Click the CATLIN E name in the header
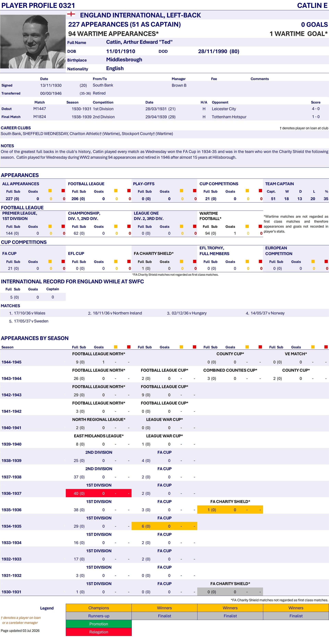Screen dimensions: 329x644 click(x=312, y=5)
